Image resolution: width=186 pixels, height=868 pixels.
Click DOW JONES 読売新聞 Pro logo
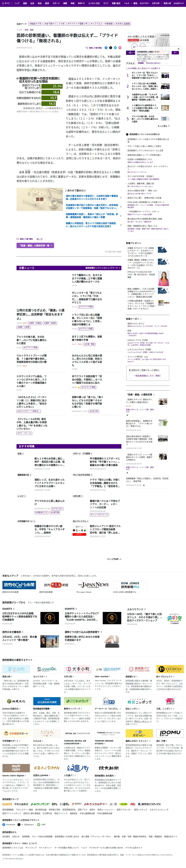pyautogui.click(x=130, y=585)
